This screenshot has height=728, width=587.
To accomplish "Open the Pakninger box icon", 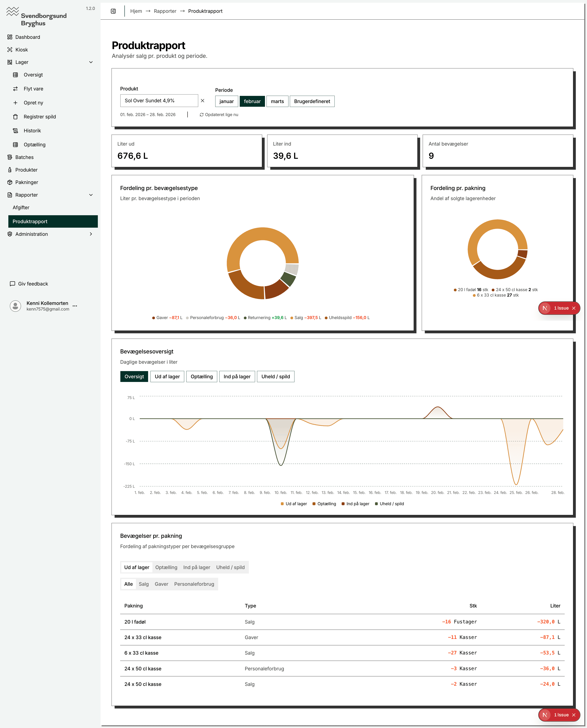I will [10, 182].
